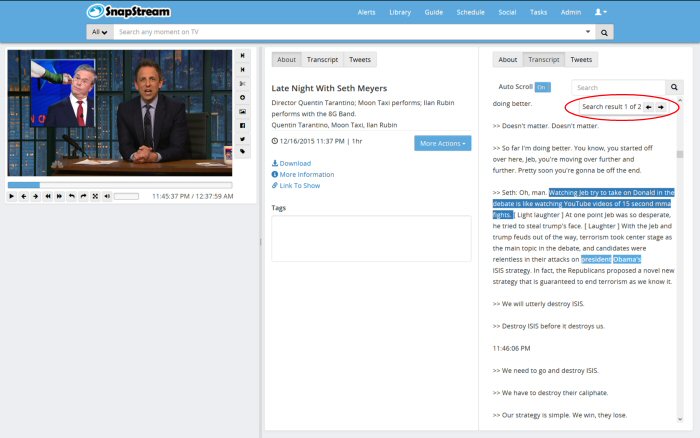The image size is (700, 438).
Task: Click the topmost clip marker icon beside the video
Action: pos(242,56)
